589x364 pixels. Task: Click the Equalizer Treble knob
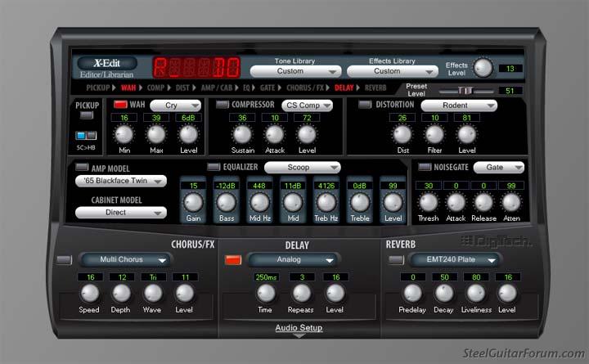[360, 203]
